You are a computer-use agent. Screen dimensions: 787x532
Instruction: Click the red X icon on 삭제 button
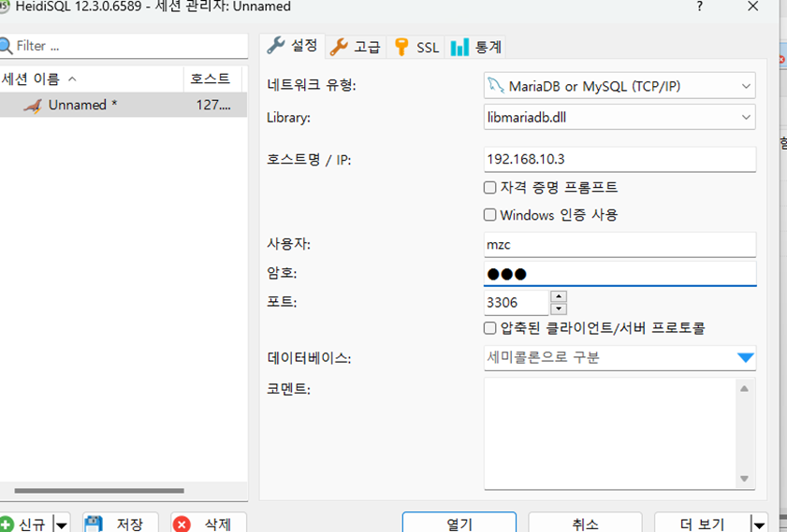pos(182,525)
